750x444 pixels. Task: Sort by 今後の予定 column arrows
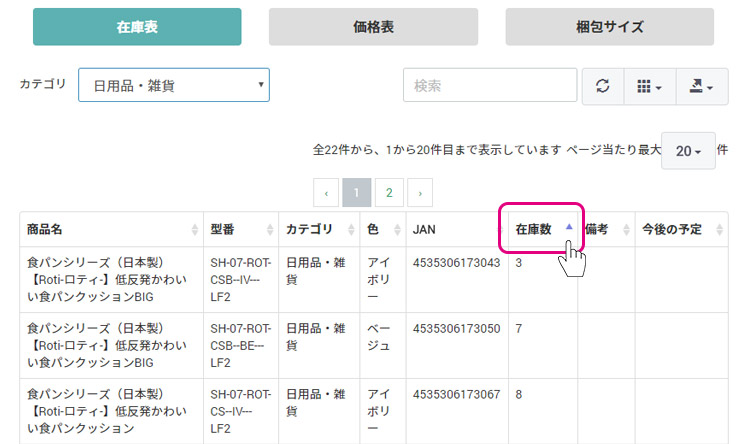(x=719, y=230)
